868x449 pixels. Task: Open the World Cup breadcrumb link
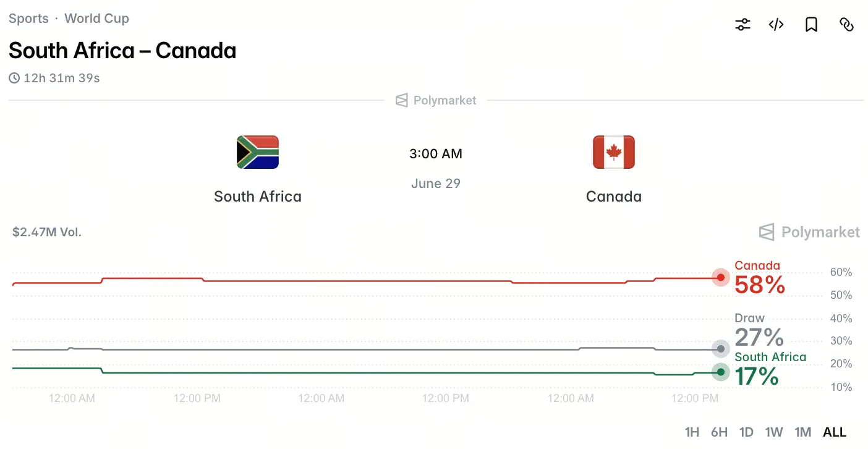click(x=97, y=19)
